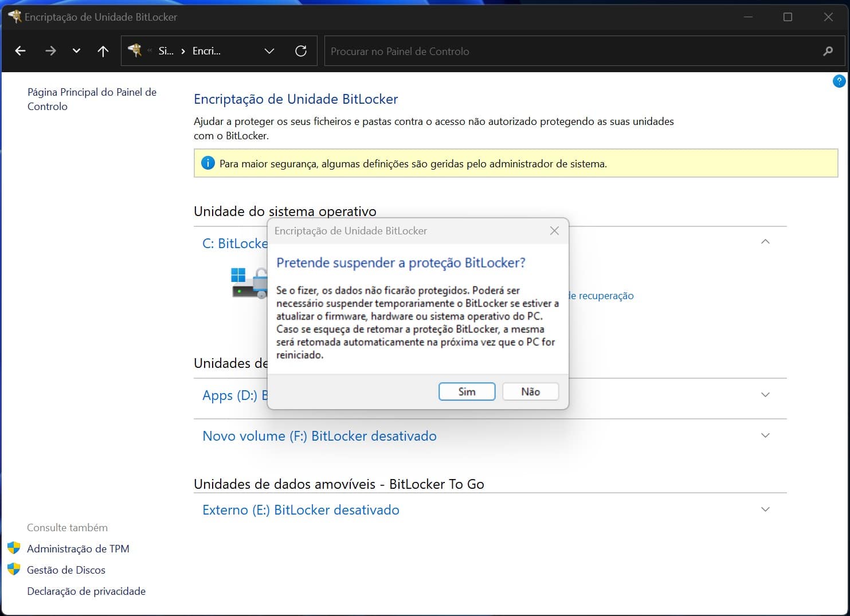This screenshot has height=616, width=850.
Task: Type in Procurar no Painel de Controlo field
Action: (x=573, y=51)
